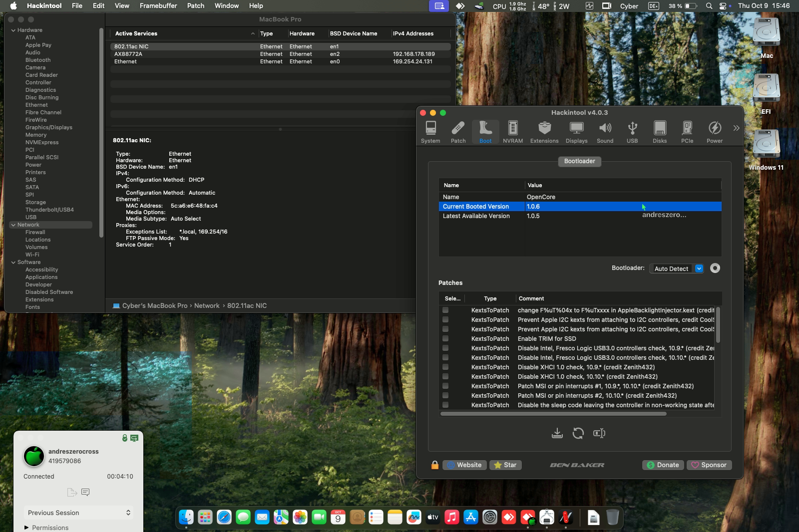The height and width of the screenshot is (532, 799).
Task: Click the padlock icon in Hackintool footer
Action: [435, 465]
